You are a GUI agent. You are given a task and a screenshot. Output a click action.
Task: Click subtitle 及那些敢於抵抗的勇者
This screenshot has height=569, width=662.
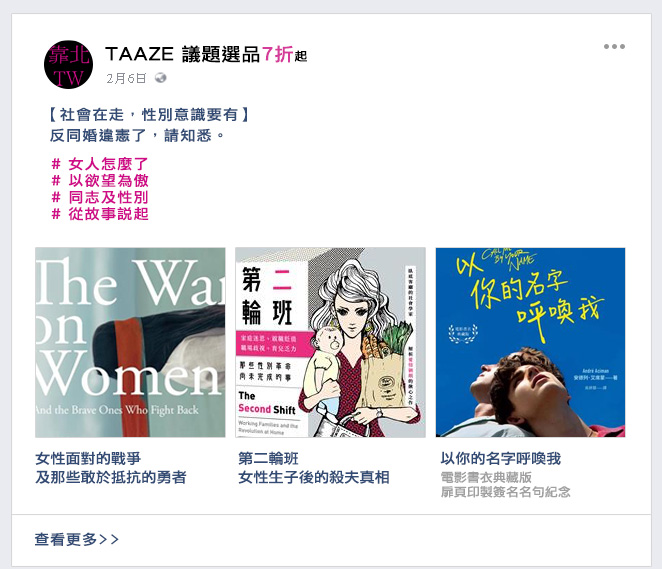pyautogui.click(x=111, y=477)
